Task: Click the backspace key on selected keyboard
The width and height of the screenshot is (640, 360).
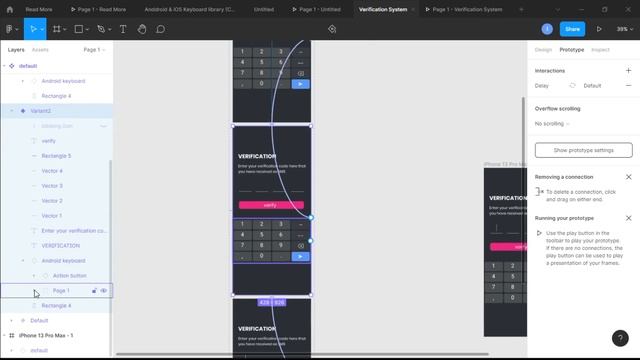Action: 301,246
